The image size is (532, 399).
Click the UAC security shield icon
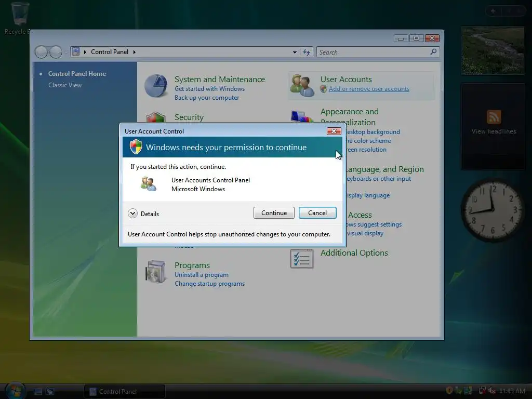[136, 147]
